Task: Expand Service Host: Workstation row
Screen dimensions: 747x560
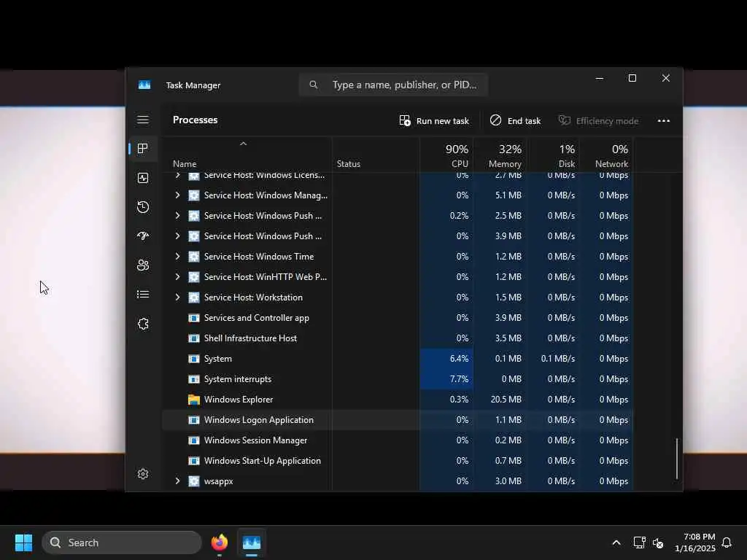Action: pos(177,297)
